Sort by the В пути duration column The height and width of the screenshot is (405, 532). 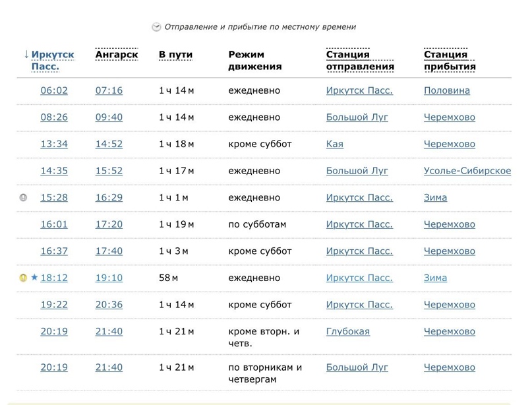pos(173,55)
